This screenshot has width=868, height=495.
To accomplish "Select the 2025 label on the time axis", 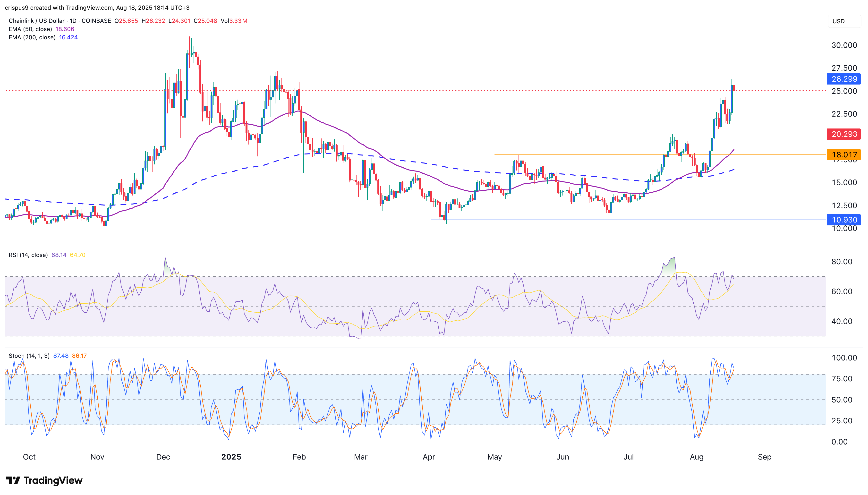I will click(x=232, y=457).
